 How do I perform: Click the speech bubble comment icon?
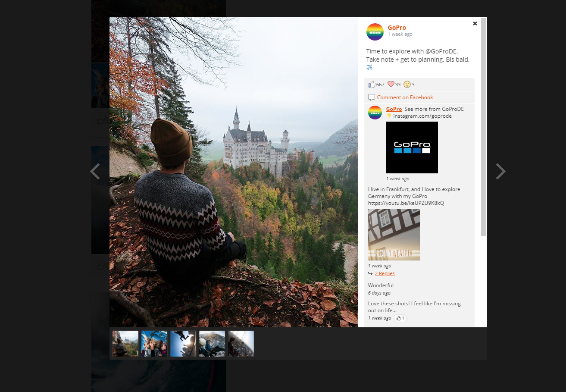pyautogui.click(x=372, y=97)
